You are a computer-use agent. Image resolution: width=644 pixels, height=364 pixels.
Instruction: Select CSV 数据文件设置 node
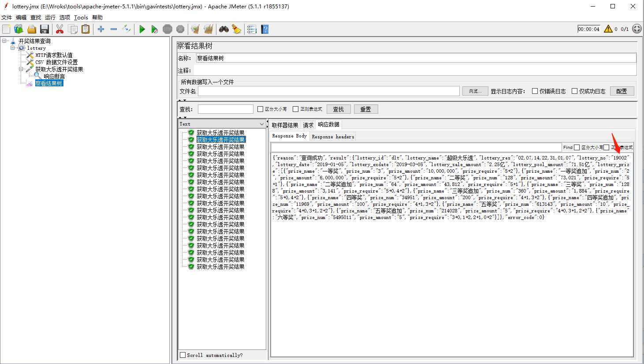pos(56,62)
